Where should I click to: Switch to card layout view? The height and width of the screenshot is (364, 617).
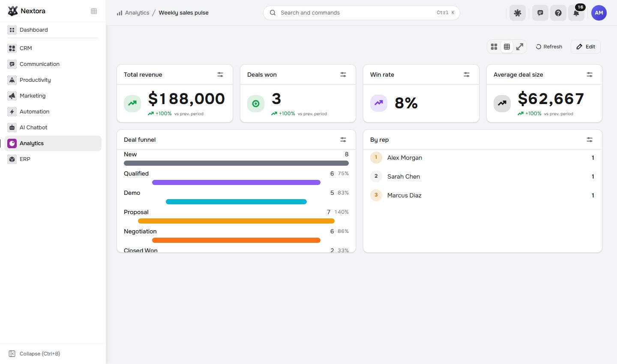pyautogui.click(x=494, y=47)
